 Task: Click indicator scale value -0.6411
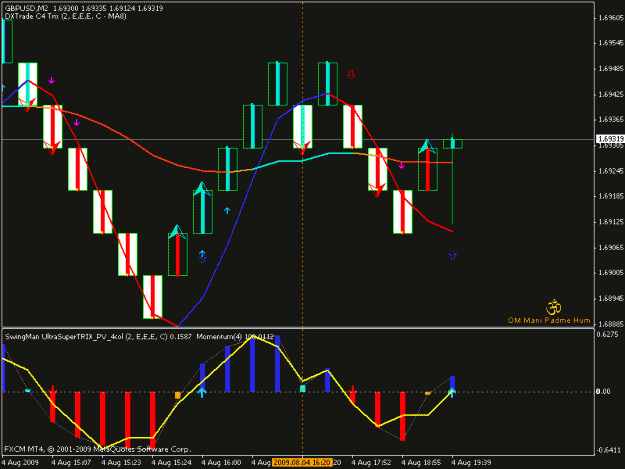click(x=608, y=450)
